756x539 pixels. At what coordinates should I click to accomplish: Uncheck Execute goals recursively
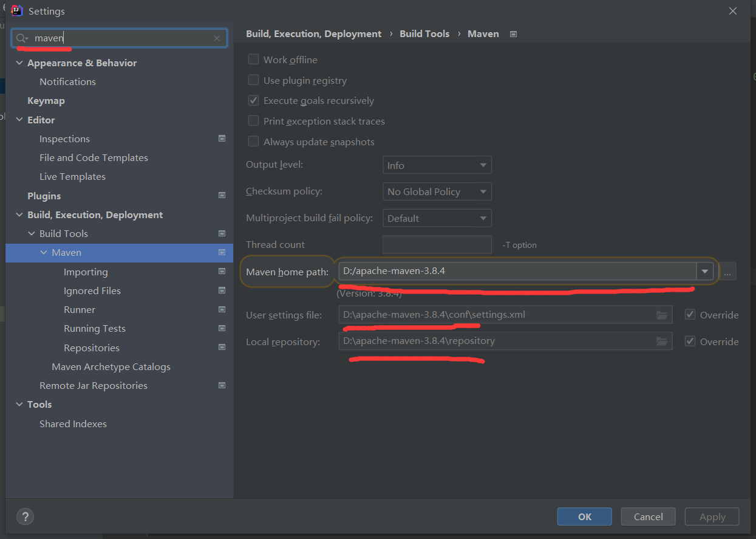pos(253,100)
